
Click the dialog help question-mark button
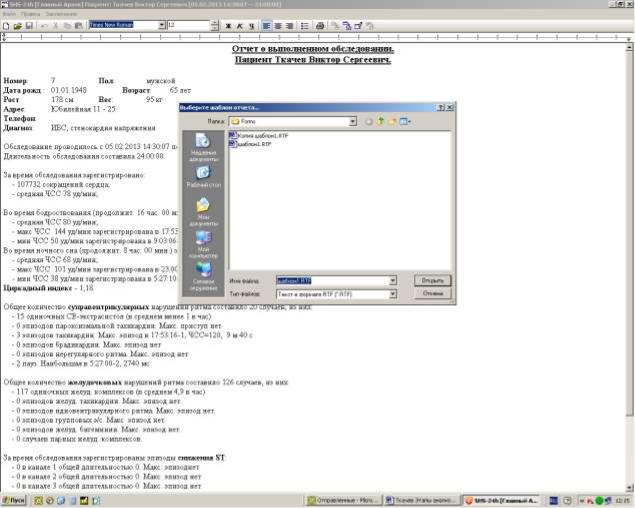point(441,107)
